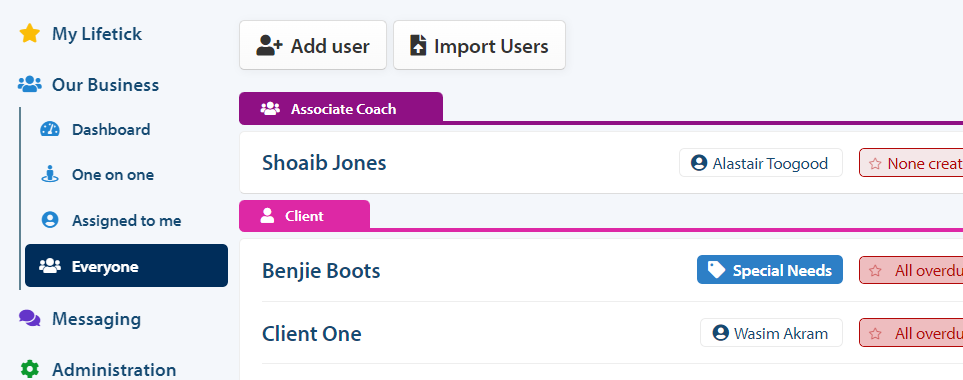Viewport: 963px width, 380px height.
Task: Click the green Administration gear icon
Action: (x=29, y=369)
